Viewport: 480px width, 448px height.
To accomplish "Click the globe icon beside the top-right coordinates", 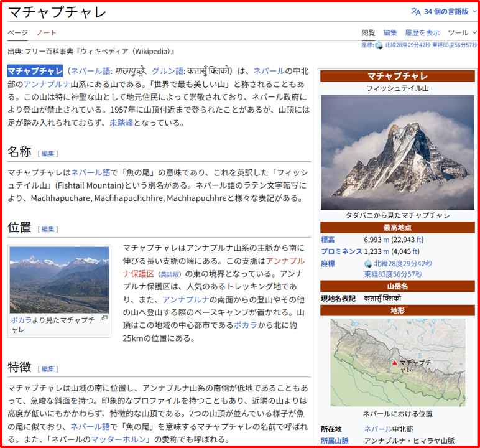I will click(x=379, y=45).
